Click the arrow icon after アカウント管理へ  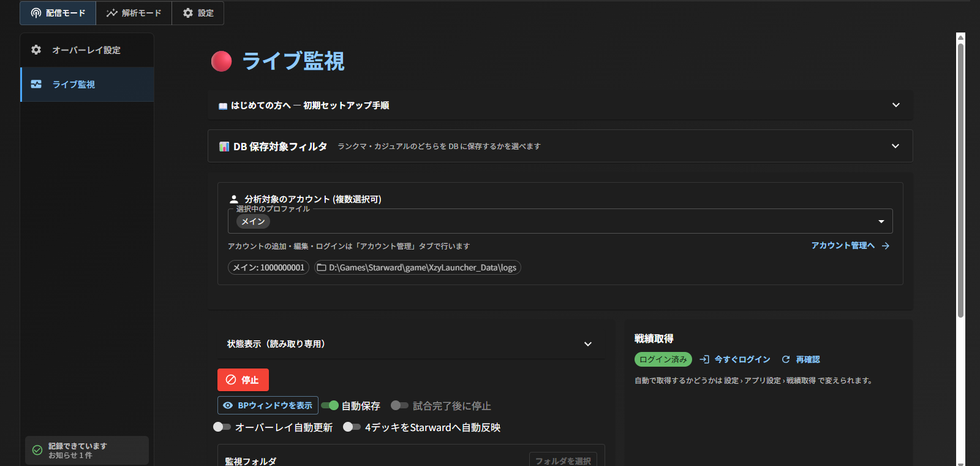(x=886, y=246)
